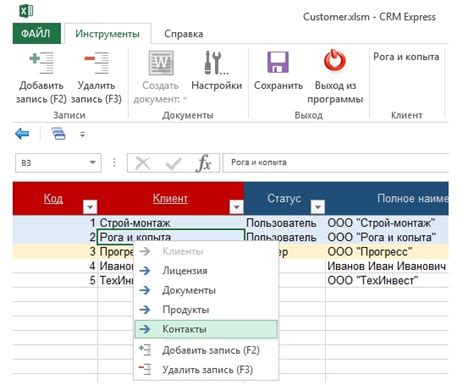Click the cancel X in formula bar
Viewport: 474px width, 385px height.
click(x=143, y=163)
